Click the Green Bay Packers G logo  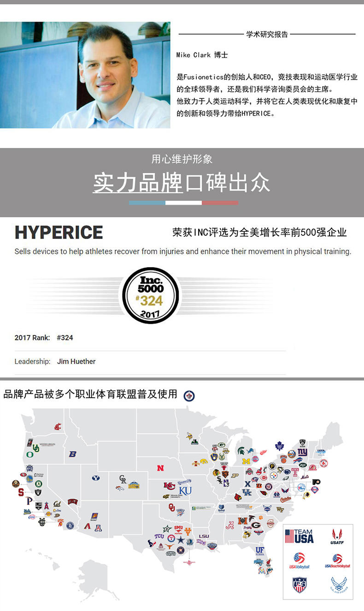point(221,445)
